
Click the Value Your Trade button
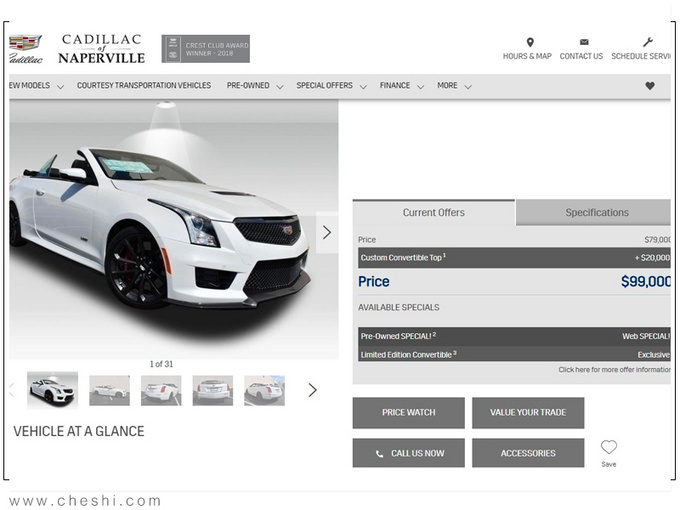pos(528,413)
